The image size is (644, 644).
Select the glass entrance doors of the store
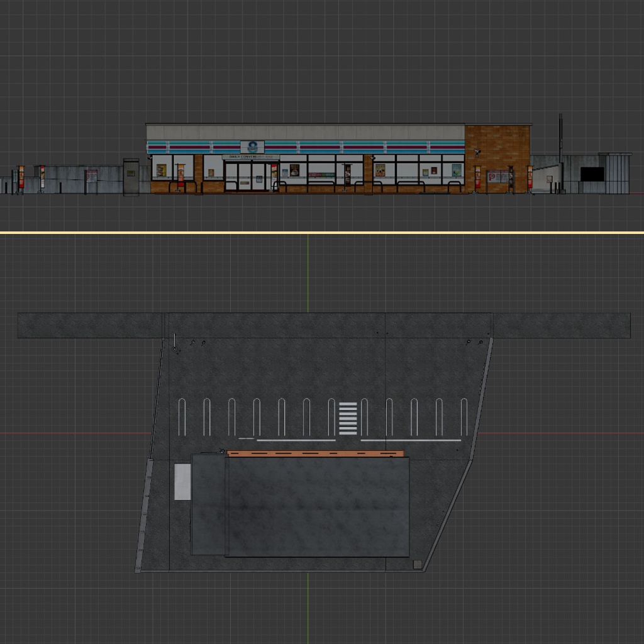[x=246, y=177]
